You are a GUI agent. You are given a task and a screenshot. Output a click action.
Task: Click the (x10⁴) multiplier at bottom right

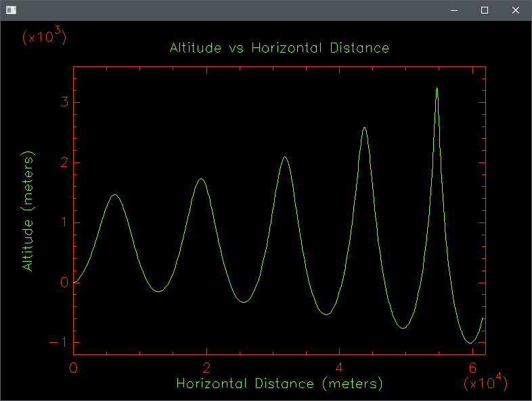(485, 383)
